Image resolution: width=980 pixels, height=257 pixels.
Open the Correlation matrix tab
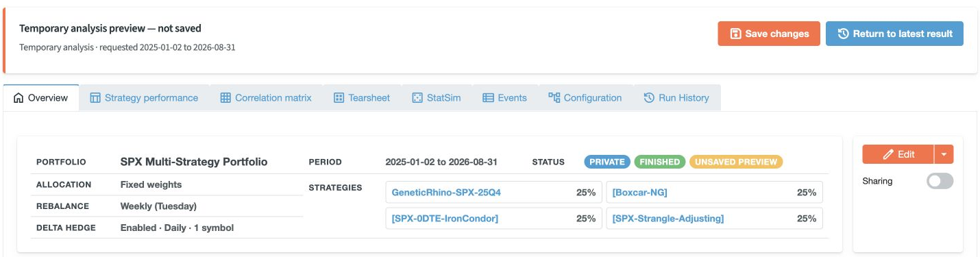266,98
